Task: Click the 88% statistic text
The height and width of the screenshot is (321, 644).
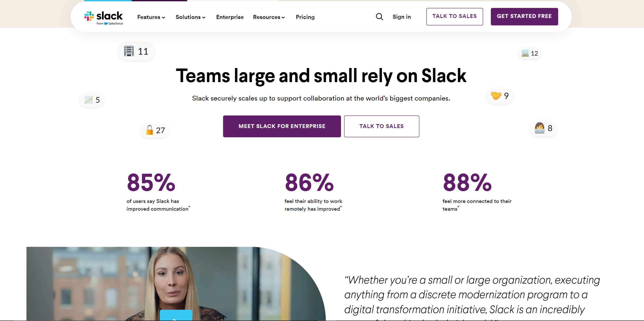Action: pos(467,182)
